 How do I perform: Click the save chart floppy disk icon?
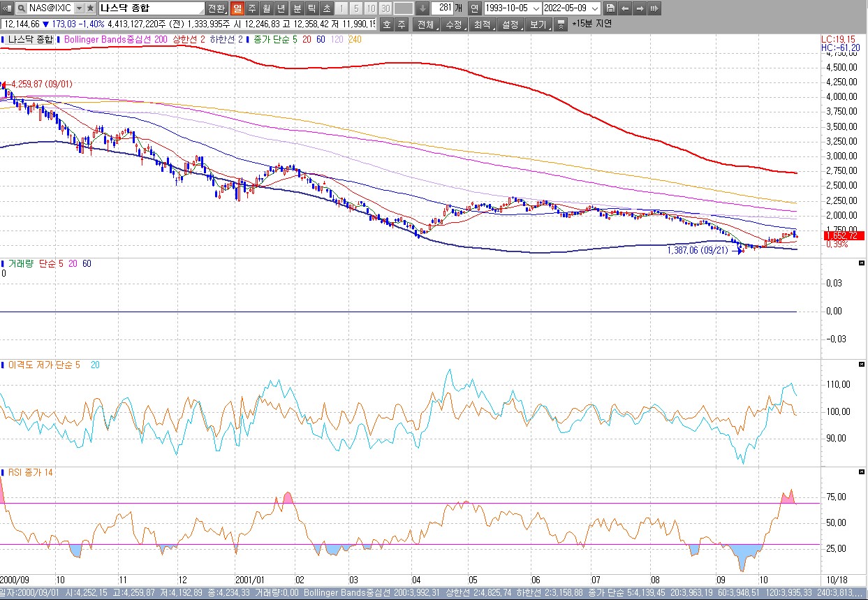pyautogui.click(x=610, y=8)
